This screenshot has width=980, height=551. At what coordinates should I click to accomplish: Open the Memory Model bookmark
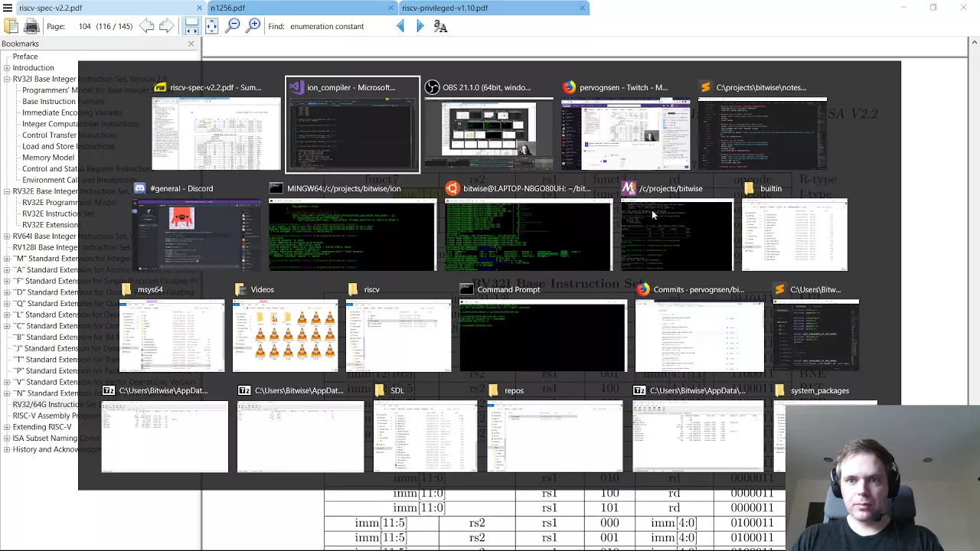click(x=48, y=158)
